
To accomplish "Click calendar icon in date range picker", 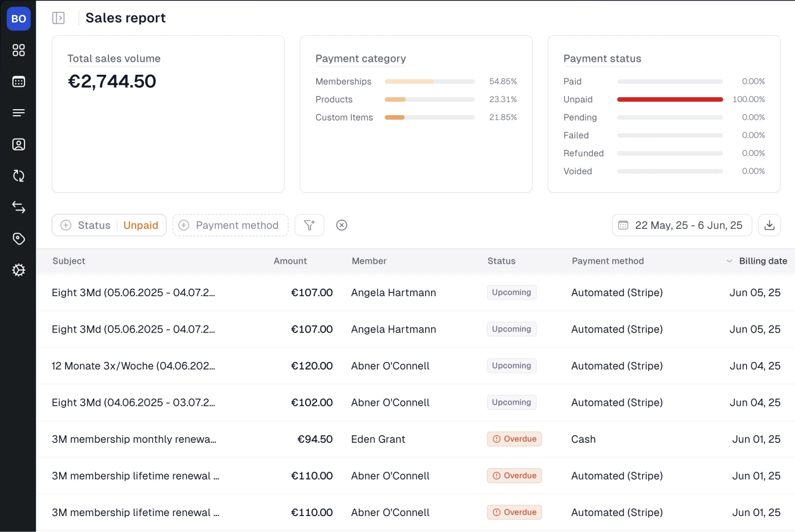I will coord(623,225).
